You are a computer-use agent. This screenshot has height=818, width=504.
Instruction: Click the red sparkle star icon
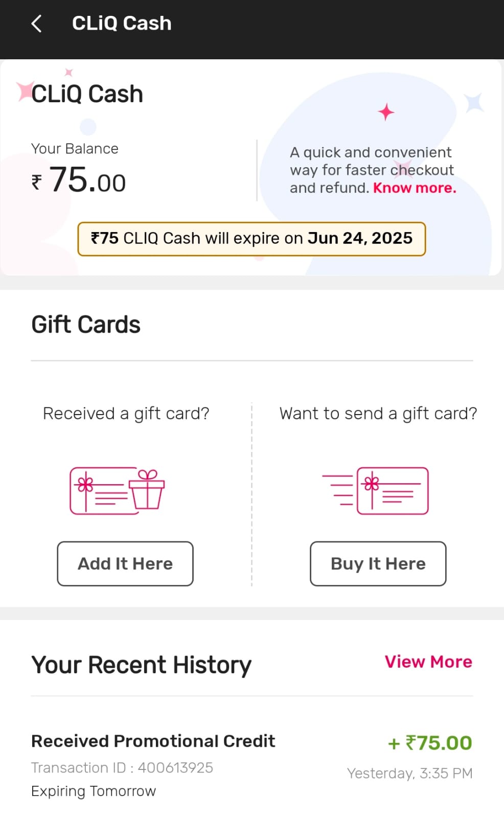[386, 112]
